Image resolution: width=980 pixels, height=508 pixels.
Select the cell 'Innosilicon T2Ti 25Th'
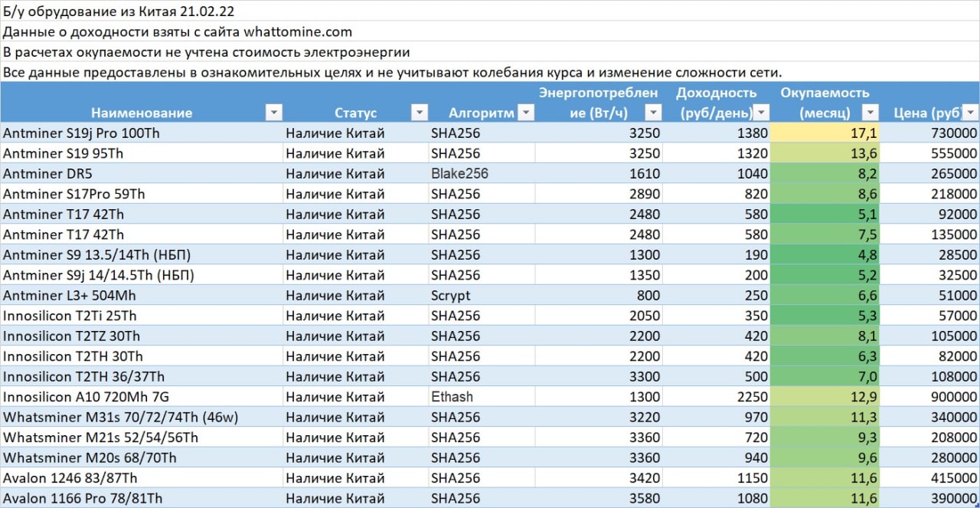click(x=142, y=316)
